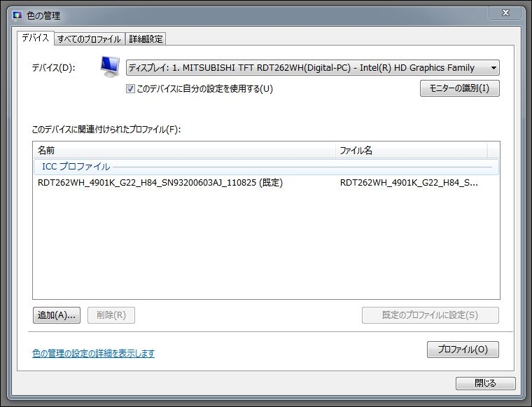The image size is (532, 407).
Task: Open the ディスプレイ device dropdown
Action: (312, 67)
